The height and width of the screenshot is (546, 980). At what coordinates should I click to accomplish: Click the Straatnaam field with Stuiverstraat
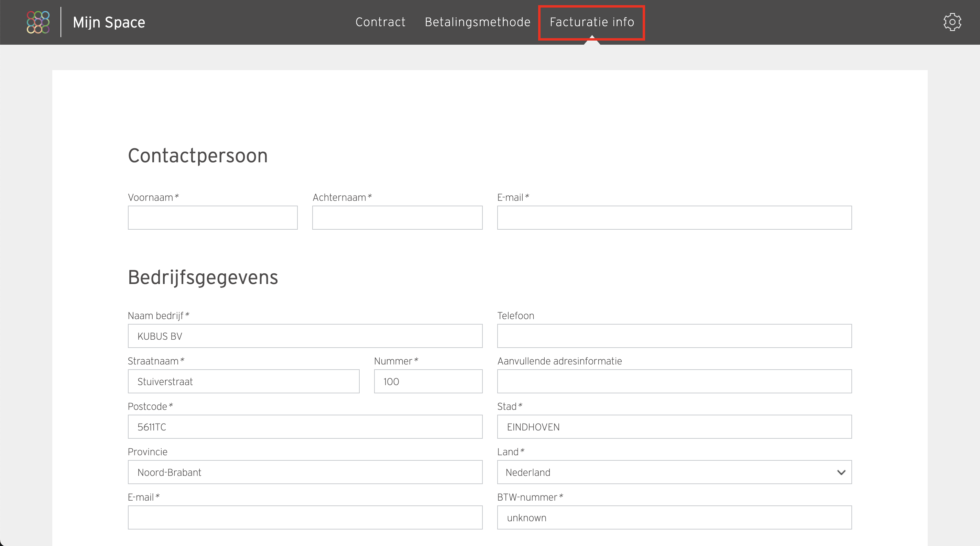[x=243, y=381]
